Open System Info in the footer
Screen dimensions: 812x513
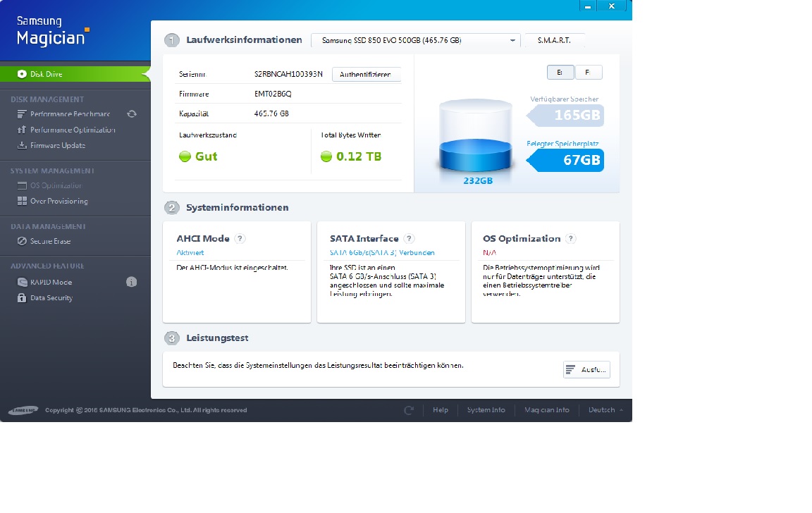click(486, 410)
